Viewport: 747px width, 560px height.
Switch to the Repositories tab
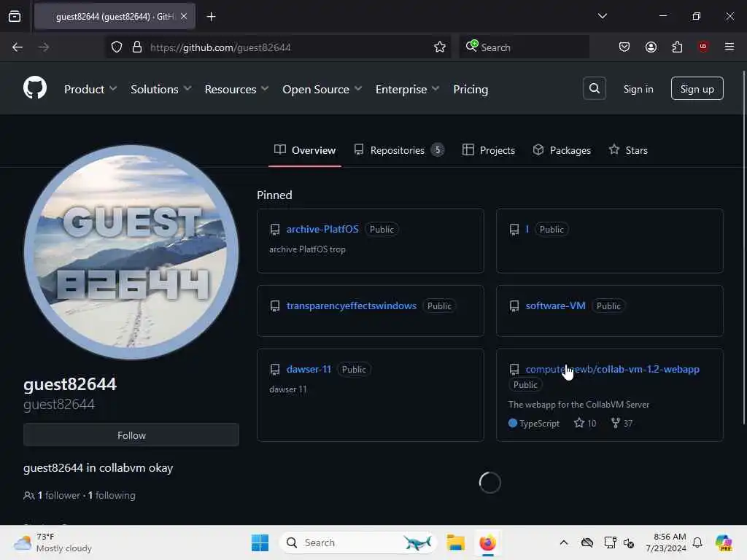(x=399, y=150)
